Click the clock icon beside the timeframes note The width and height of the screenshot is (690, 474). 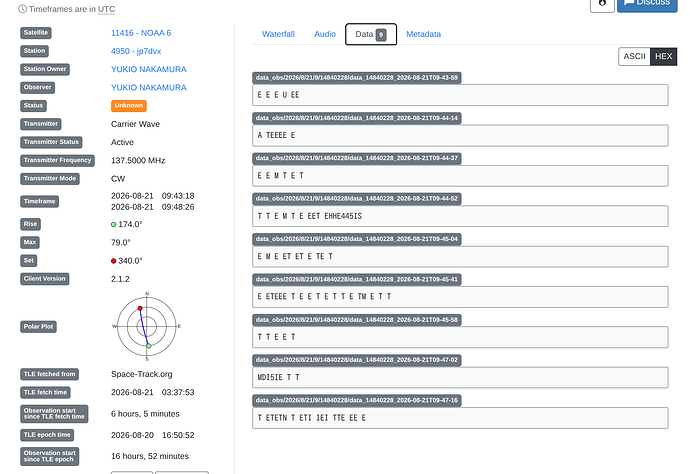point(22,9)
